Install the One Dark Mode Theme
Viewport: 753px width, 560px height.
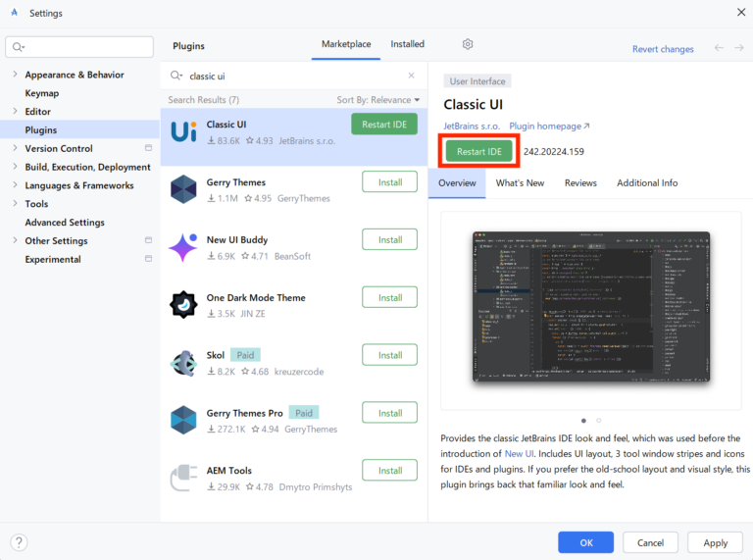click(x=389, y=297)
